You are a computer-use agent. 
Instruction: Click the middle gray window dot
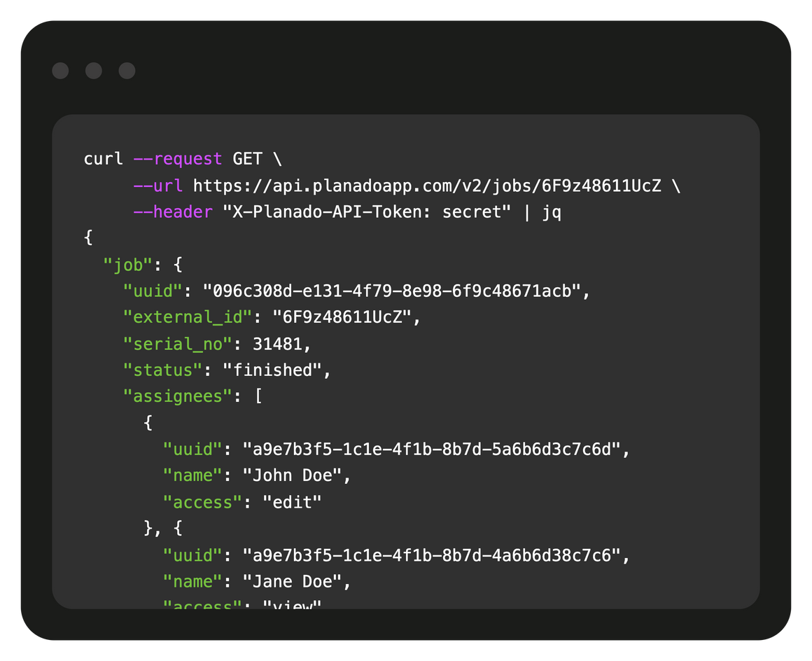tap(94, 71)
